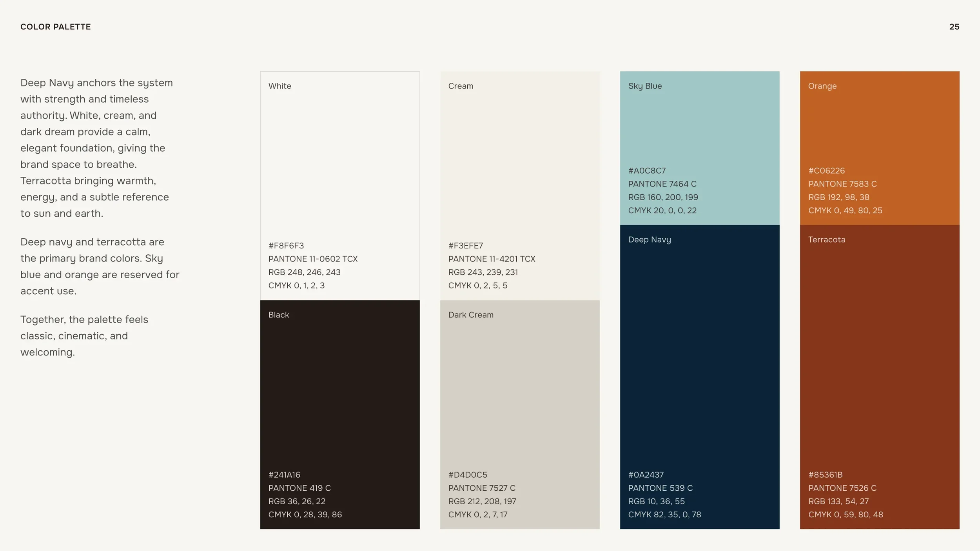
Task: Select the Dark Cream color swatch
Action: (520, 415)
